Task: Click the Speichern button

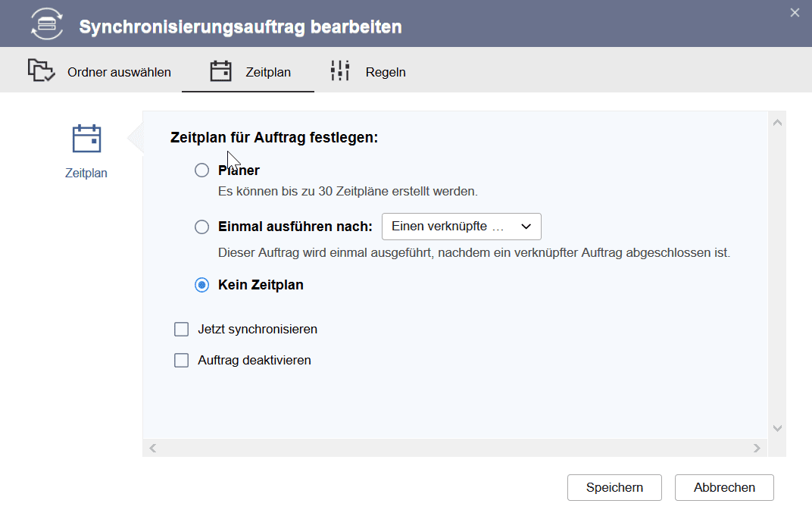Action: click(x=614, y=488)
